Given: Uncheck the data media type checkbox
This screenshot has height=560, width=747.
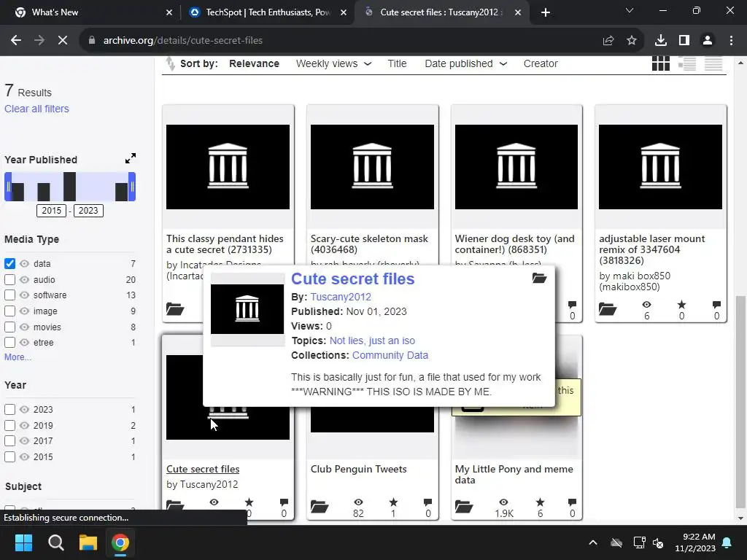Looking at the screenshot, I should (10, 263).
